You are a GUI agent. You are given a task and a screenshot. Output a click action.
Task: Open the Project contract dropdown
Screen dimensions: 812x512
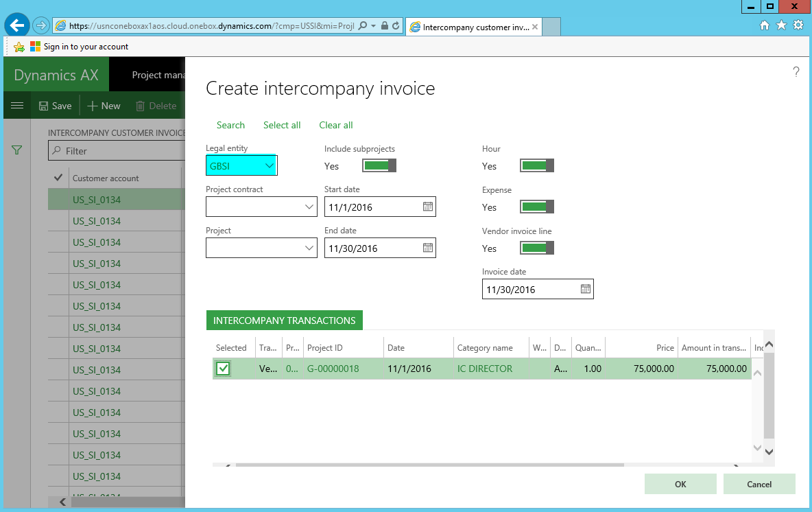(x=309, y=207)
